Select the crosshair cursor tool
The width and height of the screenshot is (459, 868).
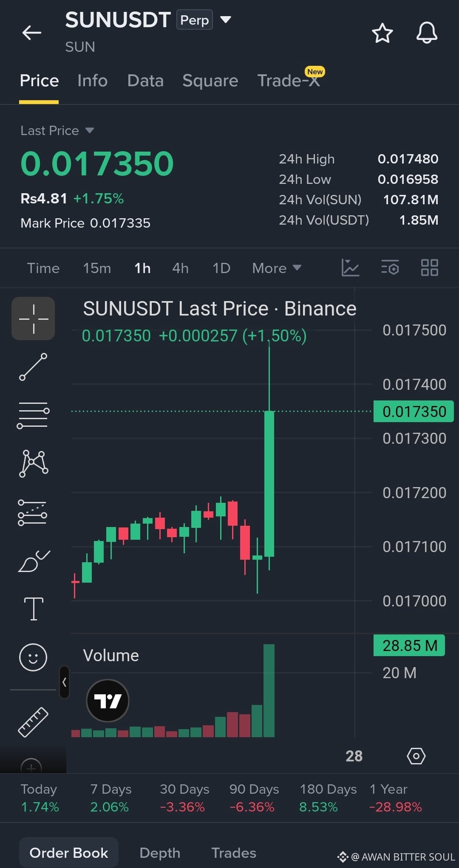(x=33, y=318)
